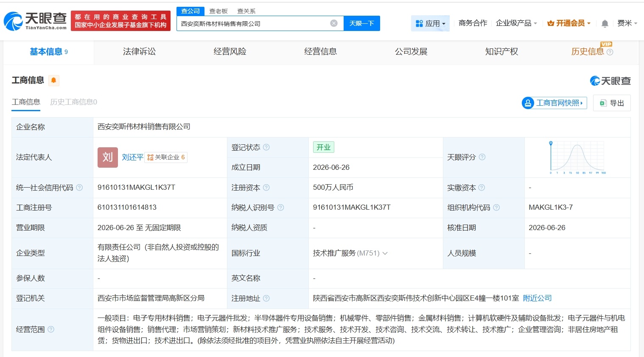Click help icon next to 经营范围

tap(51, 329)
